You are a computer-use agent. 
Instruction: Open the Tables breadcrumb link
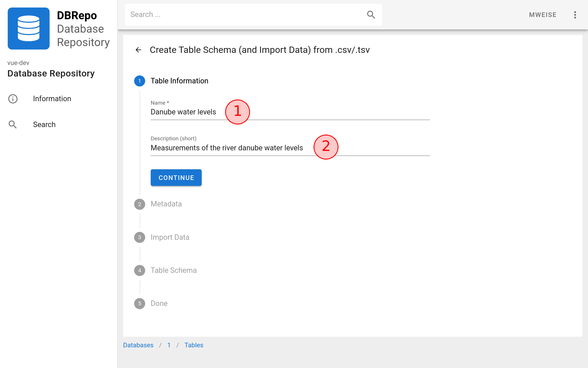pyautogui.click(x=194, y=345)
